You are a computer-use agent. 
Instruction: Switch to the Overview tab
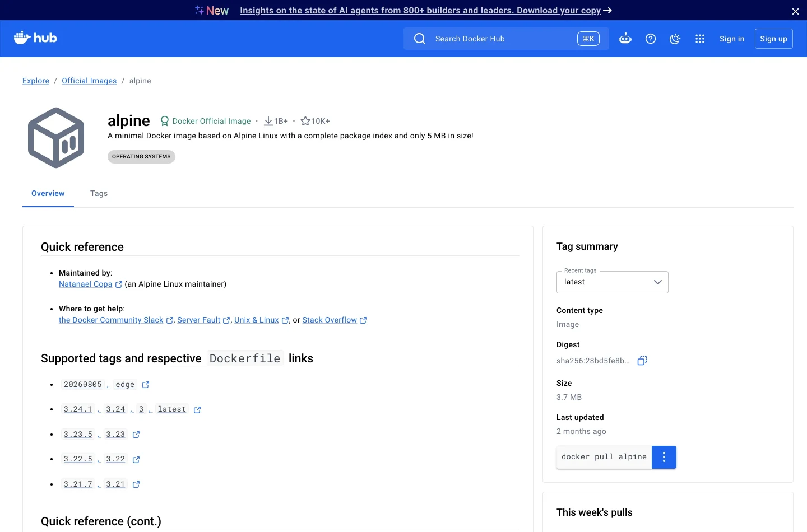[x=48, y=193]
